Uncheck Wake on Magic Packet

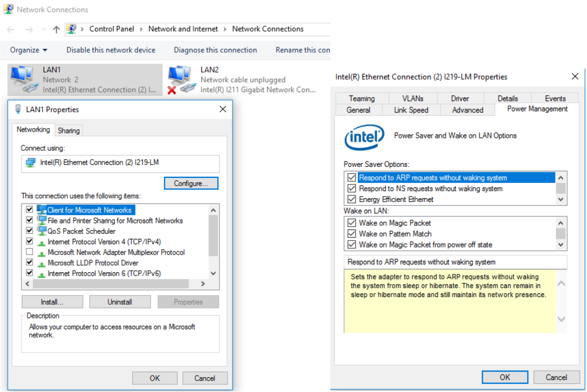(x=352, y=223)
